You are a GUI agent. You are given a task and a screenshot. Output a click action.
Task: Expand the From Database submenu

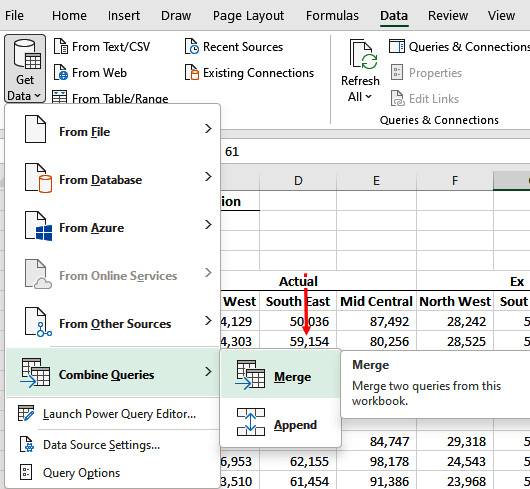(113, 179)
